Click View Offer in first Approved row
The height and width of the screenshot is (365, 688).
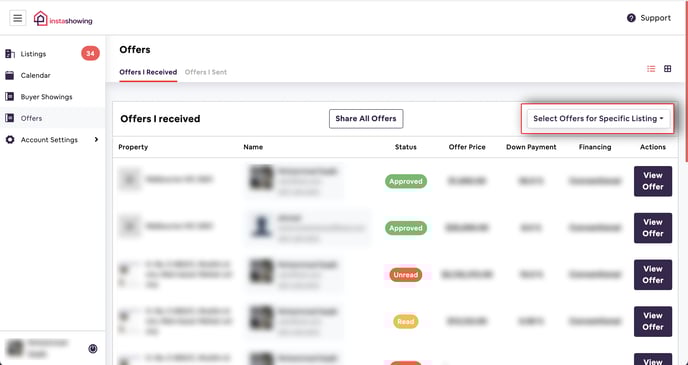653,181
